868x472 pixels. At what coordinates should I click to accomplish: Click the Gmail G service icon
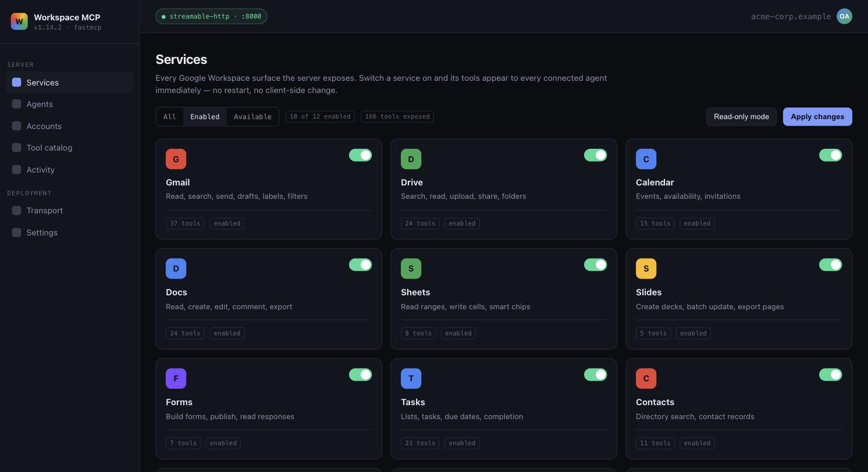tap(176, 159)
